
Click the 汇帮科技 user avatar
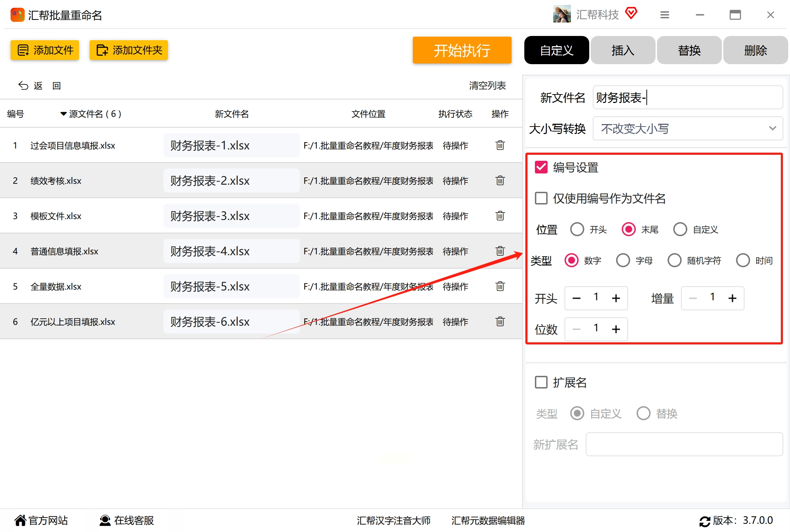pyautogui.click(x=562, y=14)
